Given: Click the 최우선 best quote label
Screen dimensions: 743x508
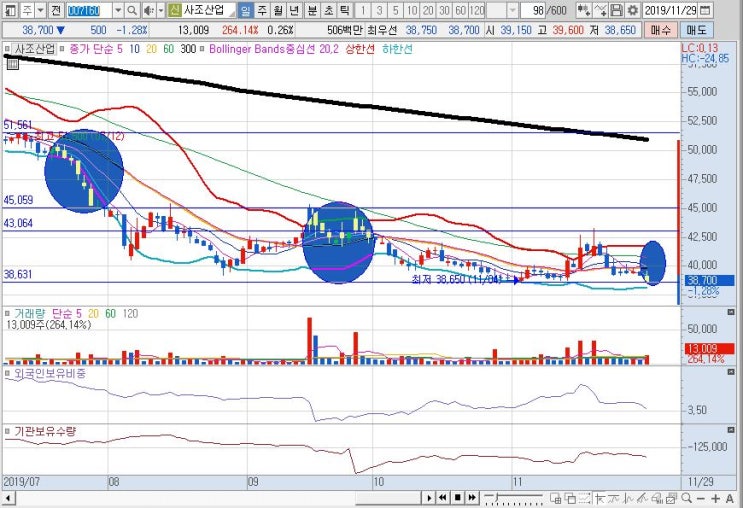Looking at the screenshot, I should click(382, 30).
